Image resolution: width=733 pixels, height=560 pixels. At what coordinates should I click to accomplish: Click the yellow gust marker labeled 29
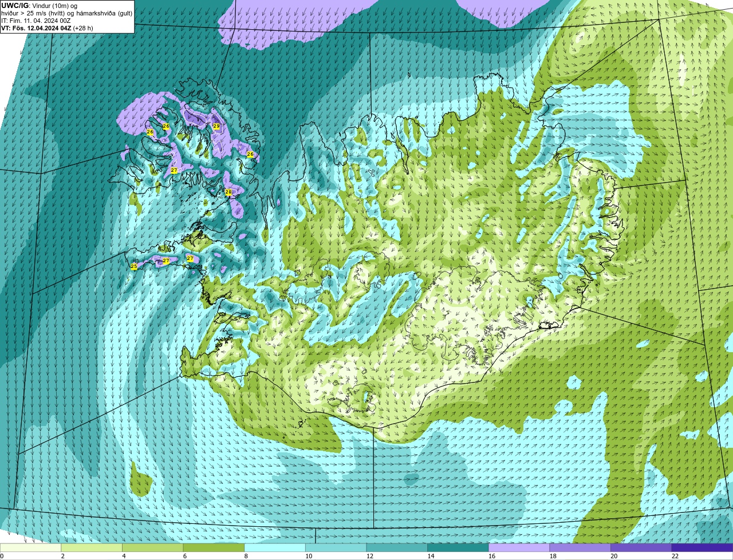216,126
